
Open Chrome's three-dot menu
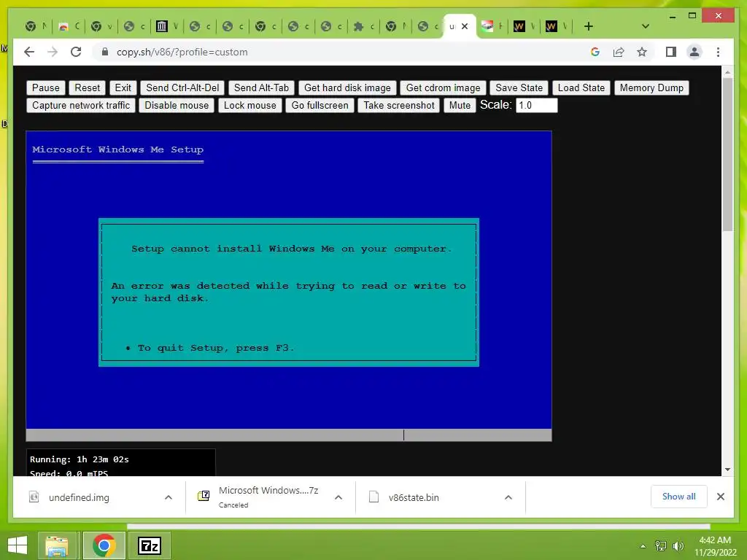pos(718,52)
